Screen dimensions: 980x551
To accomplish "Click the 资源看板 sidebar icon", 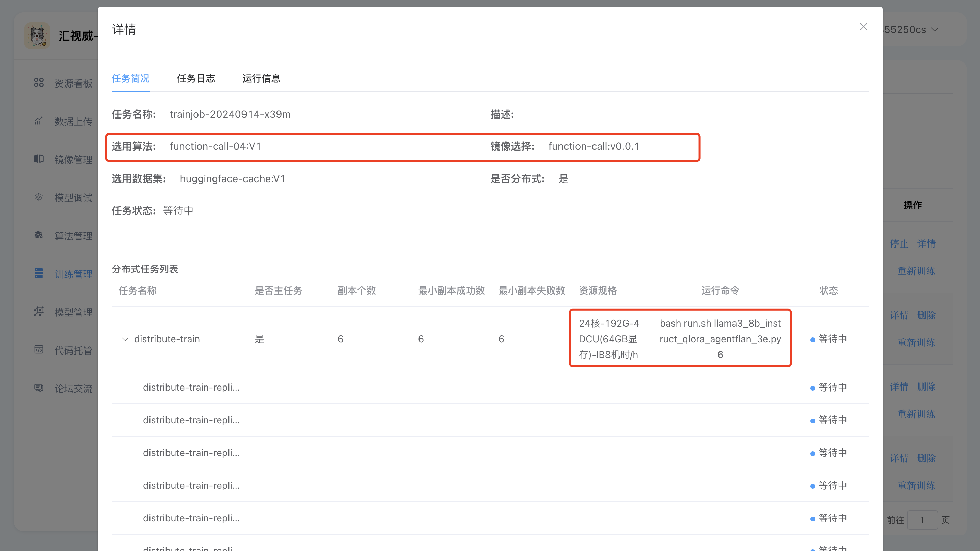I will pyautogui.click(x=39, y=82).
